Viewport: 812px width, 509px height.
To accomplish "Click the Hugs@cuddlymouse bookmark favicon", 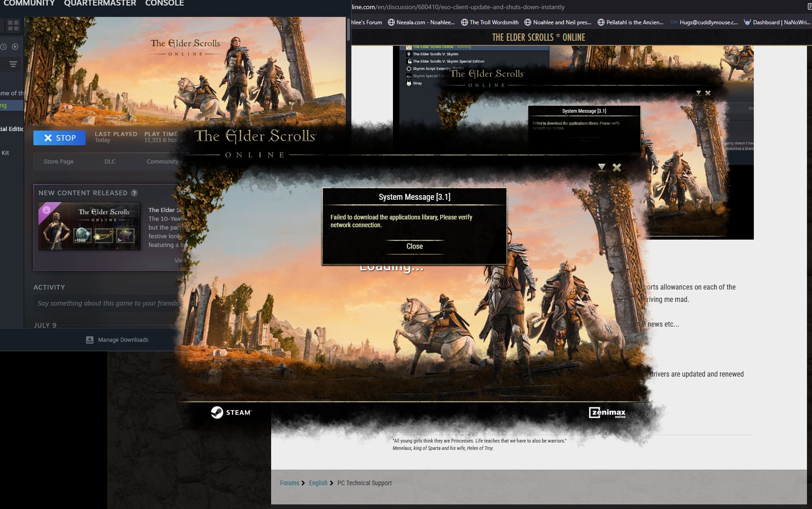I will click(674, 22).
